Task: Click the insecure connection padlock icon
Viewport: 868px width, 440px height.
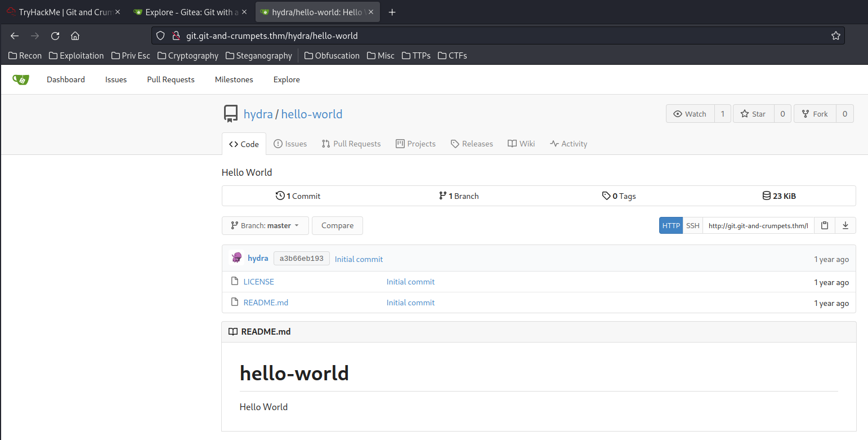Action: pyautogui.click(x=175, y=36)
